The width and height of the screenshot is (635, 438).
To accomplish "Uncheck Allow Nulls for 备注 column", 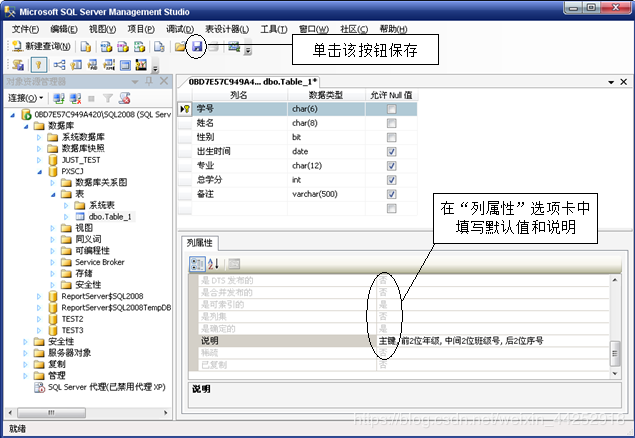I will coord(391,194).
